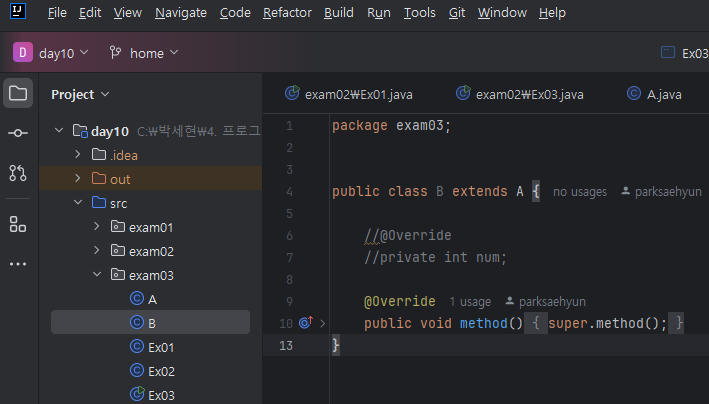Click the method name in line 10
Image resolution: width=709 pixels, height=404 pixels.
483,323
